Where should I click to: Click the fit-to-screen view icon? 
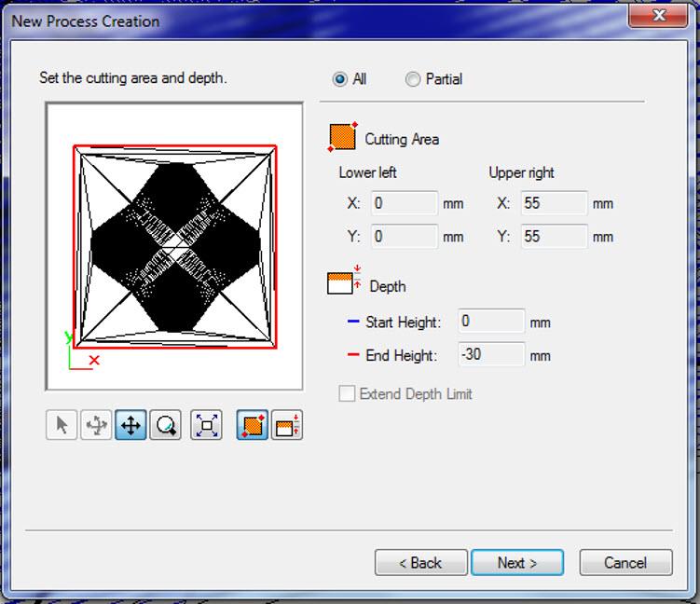click(206, 425)
